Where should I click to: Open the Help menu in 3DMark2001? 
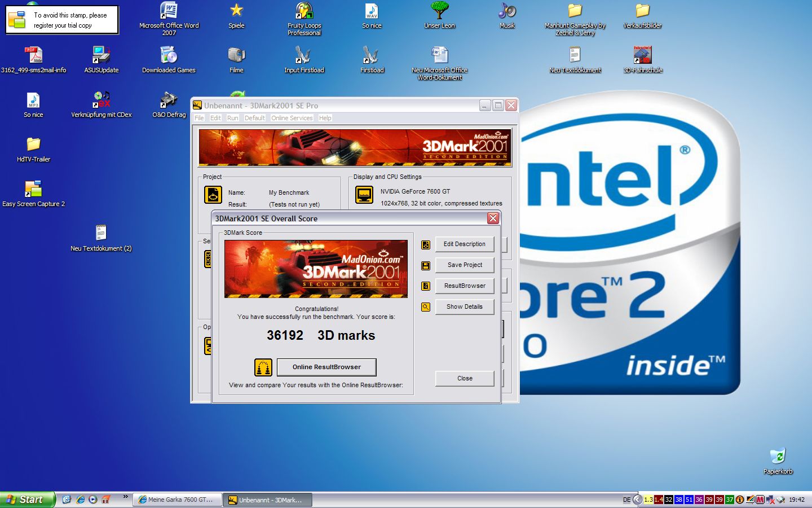point(325,118)
